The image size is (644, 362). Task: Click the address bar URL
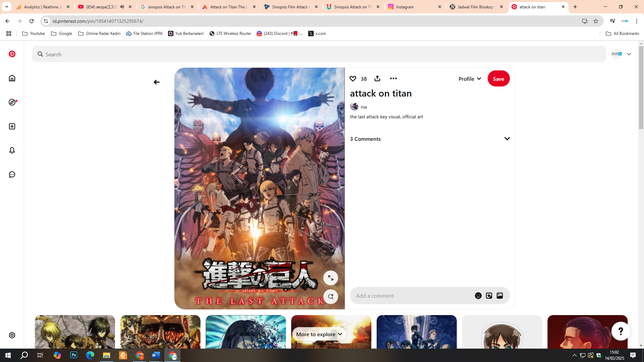98,21
